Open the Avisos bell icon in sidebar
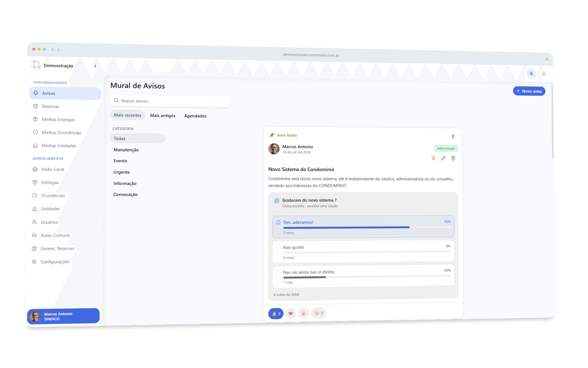 tap(36, 93)
